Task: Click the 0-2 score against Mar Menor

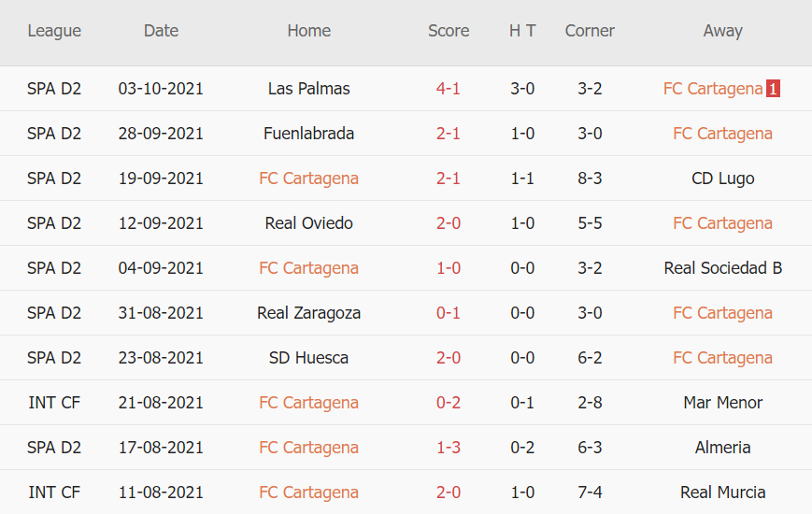Action: point(449,403)
